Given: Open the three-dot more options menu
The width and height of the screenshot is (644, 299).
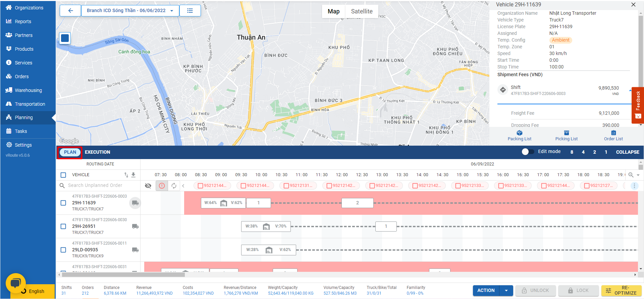Looking at the screenshot, I should pos(634,186).
